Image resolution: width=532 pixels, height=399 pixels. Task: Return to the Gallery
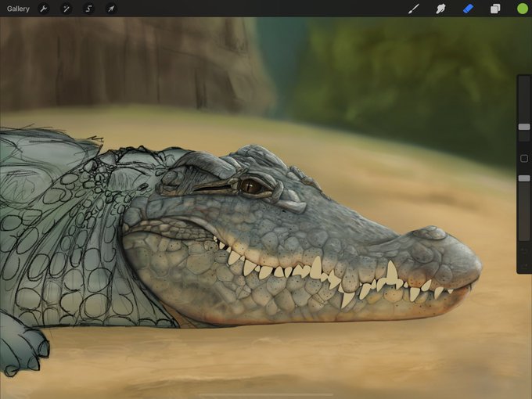[18, 9]
